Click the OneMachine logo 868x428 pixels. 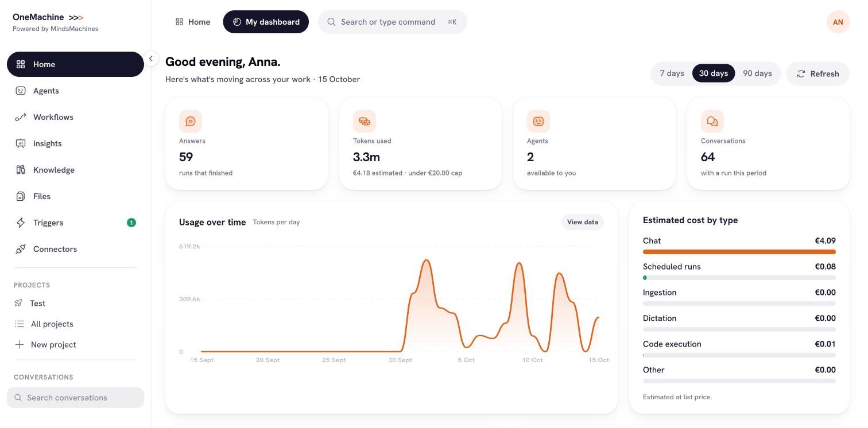48,17
